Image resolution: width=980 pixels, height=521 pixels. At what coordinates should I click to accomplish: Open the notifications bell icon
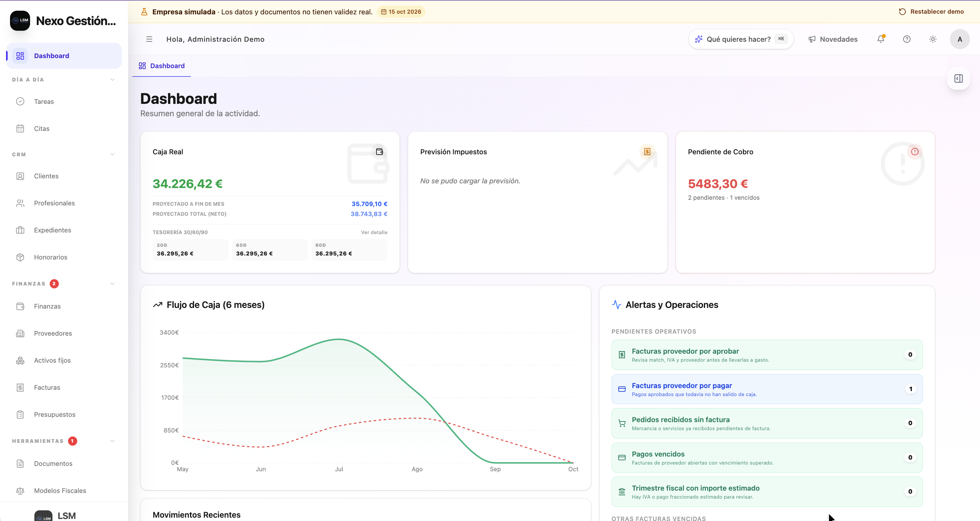tap(881, 39)
